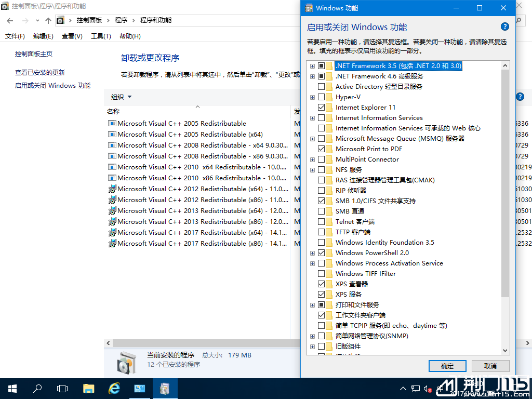Click Control Panel icon in address bar
Image resolution: width=532 pixels, height=399 pixels.
tap(60, 20)
